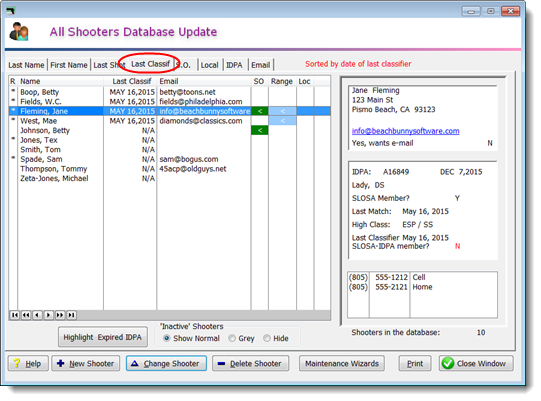This screenshot has height=401, width=541.
Task: Advance one page forward in list
Action: point(60,315)
